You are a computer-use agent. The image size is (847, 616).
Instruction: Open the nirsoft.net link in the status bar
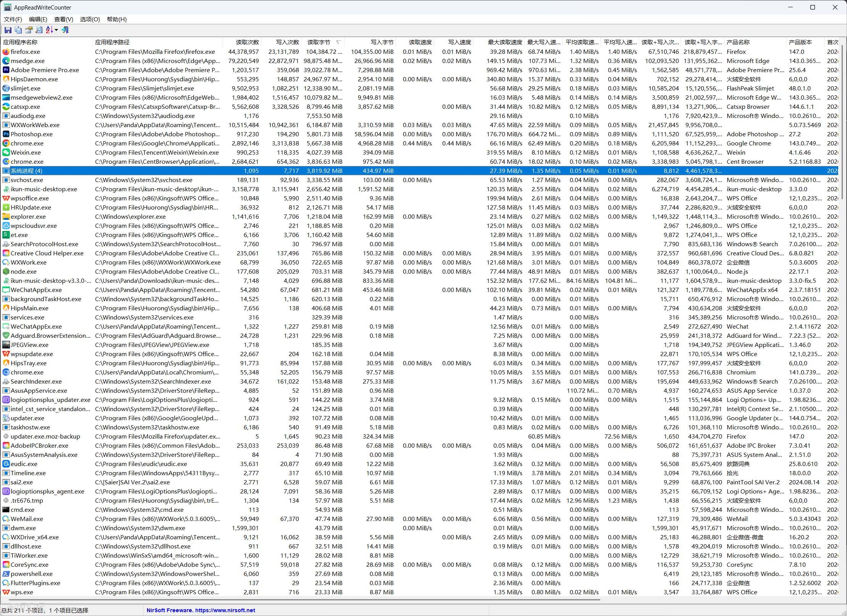coord(225,610)
